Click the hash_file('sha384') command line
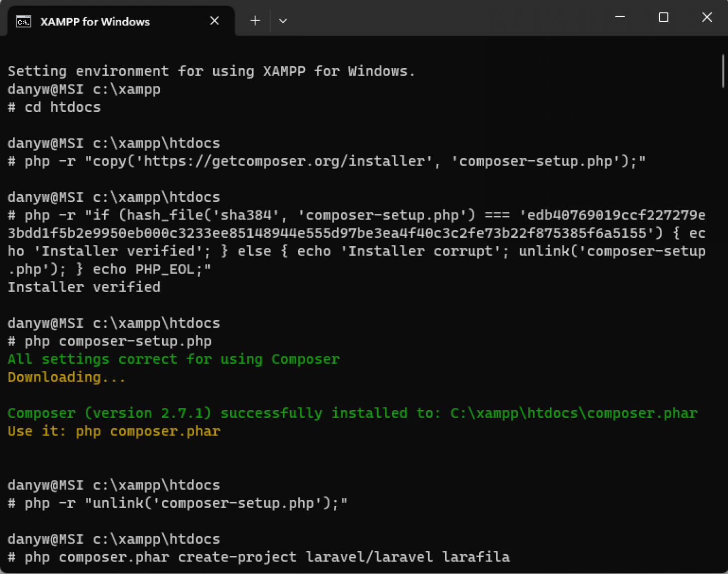This screenshot has width=728, height=574. 356,215
